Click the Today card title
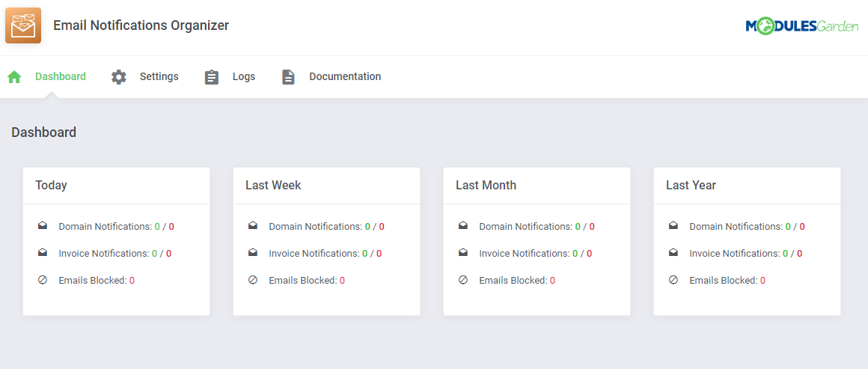This screenshot has height=369, width=868. (51, 185)
